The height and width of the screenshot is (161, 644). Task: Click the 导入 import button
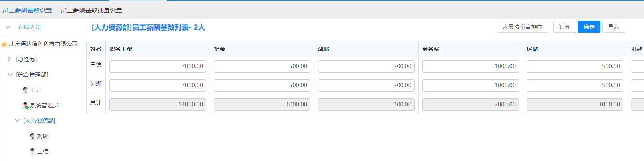(x=613, y=27)
